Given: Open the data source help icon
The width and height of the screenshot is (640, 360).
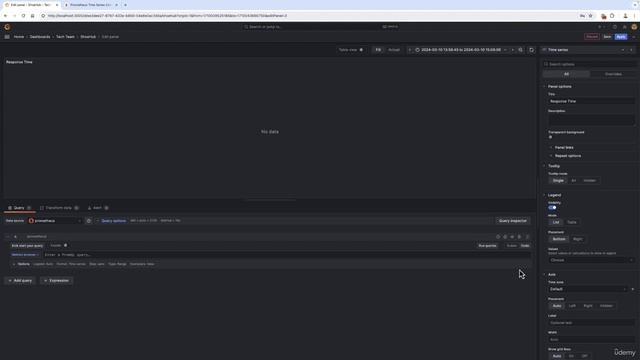Looking at the screenshot, I should tap(89, 221).
